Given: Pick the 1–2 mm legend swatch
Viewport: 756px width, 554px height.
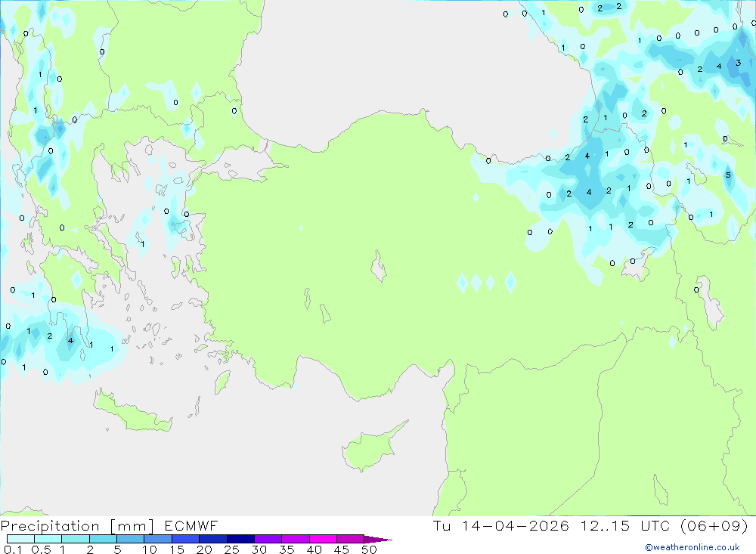Looking at the screenshot, I should 75,539.
